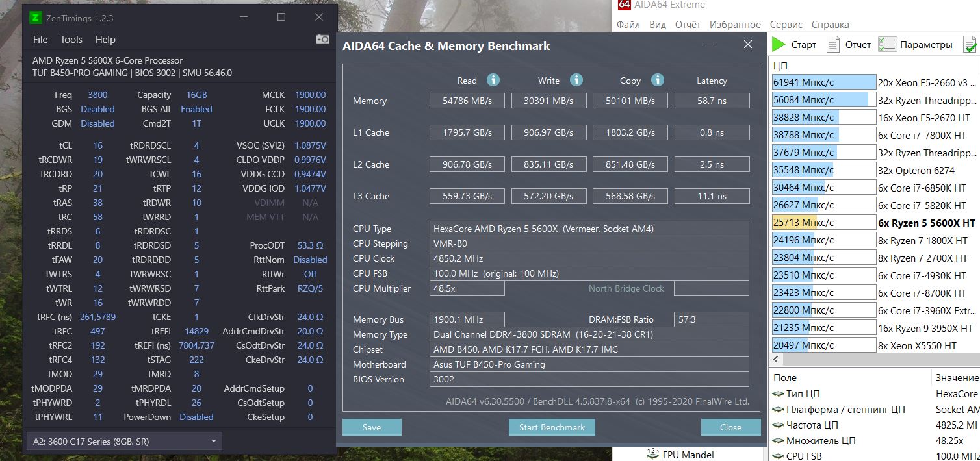Click the Платформа / степпинг ЦП row
The image size is (980, 461).
click(x=875, y=410)
